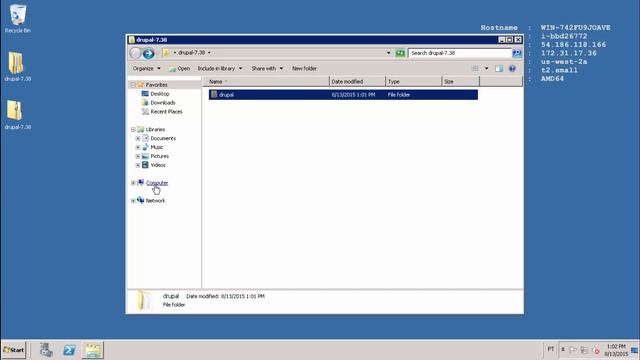Go back with the Explorer back arrow
640x360 pixels.
135,53
